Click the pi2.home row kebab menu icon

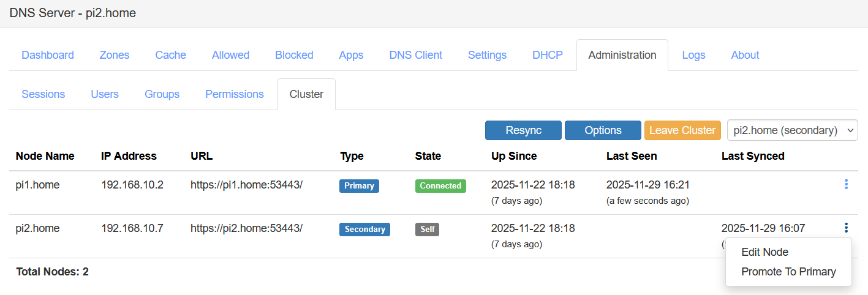tap(846, 228)
